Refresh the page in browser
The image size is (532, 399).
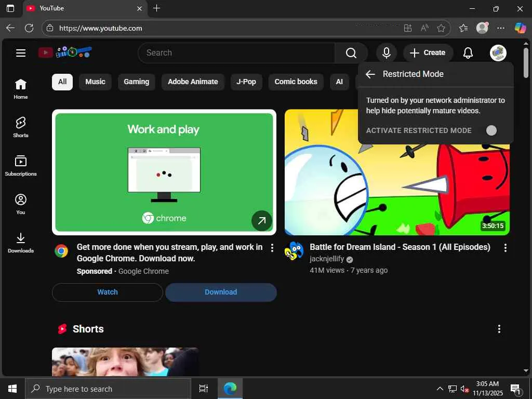coord(29,28)
